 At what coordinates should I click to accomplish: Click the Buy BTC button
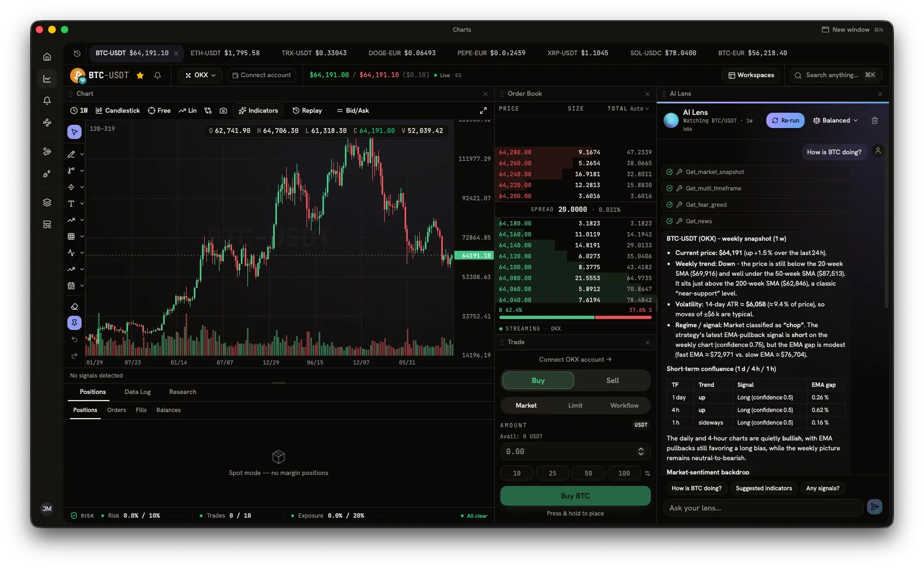[575, 496]
